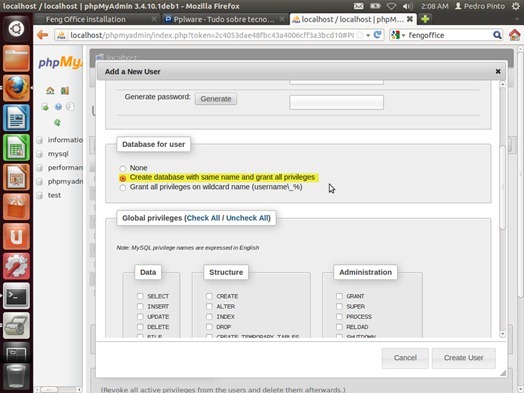This screenshot has height=393, width=524.
Task: Launch LibreOffice Writer from the launcher
Action: [x=16, y=118]
